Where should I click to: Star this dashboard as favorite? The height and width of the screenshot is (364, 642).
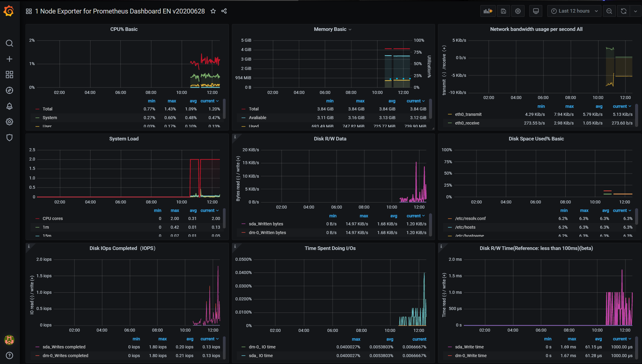[213, 11]
